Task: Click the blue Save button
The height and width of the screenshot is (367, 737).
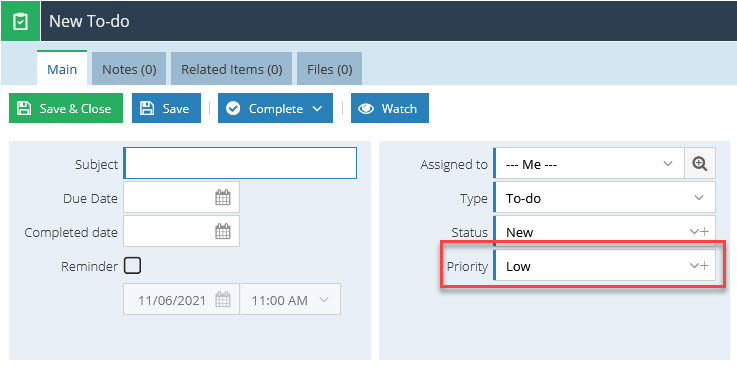Action: [166, 109]
